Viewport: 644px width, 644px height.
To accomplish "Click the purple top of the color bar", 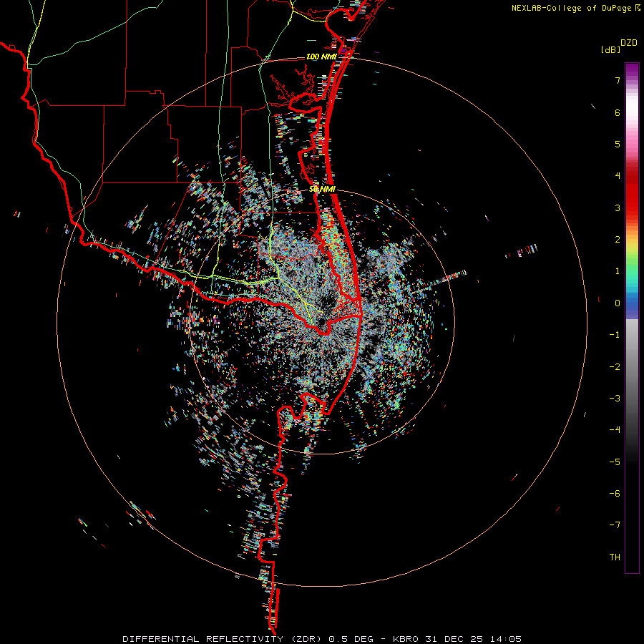I will (632, 70).
